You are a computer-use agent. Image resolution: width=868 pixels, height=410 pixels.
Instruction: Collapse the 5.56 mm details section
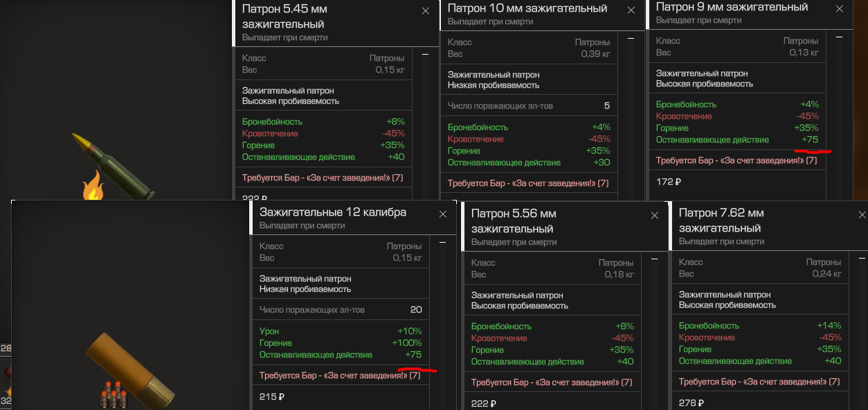[654, 259]
